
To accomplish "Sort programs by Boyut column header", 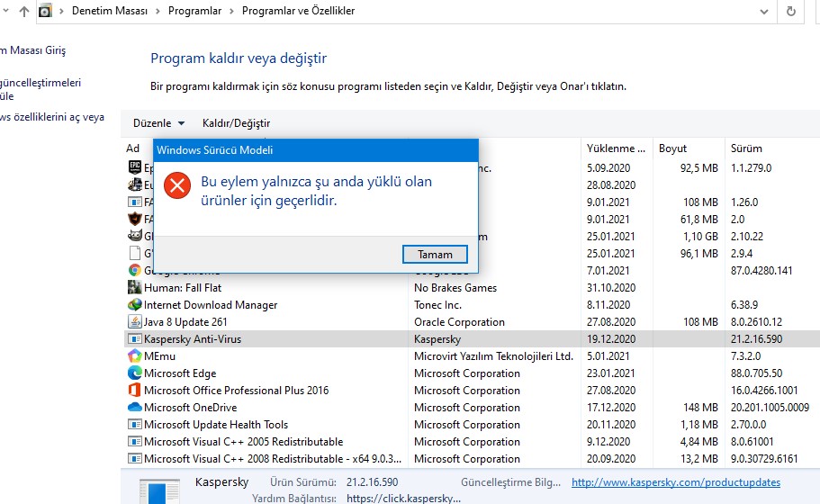I will point(672,148).
